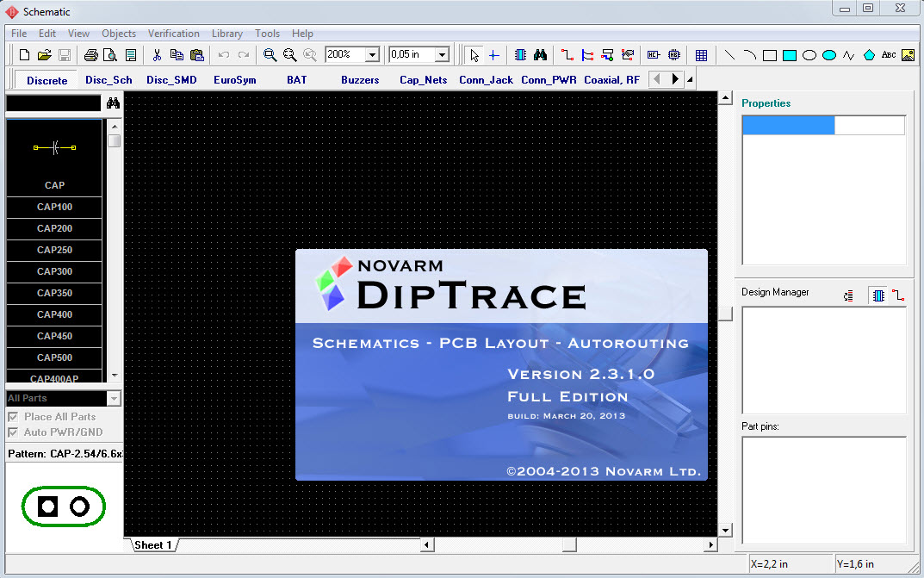
Task: Select the Coaxial, RF library
Action: (x=611, y=80)
